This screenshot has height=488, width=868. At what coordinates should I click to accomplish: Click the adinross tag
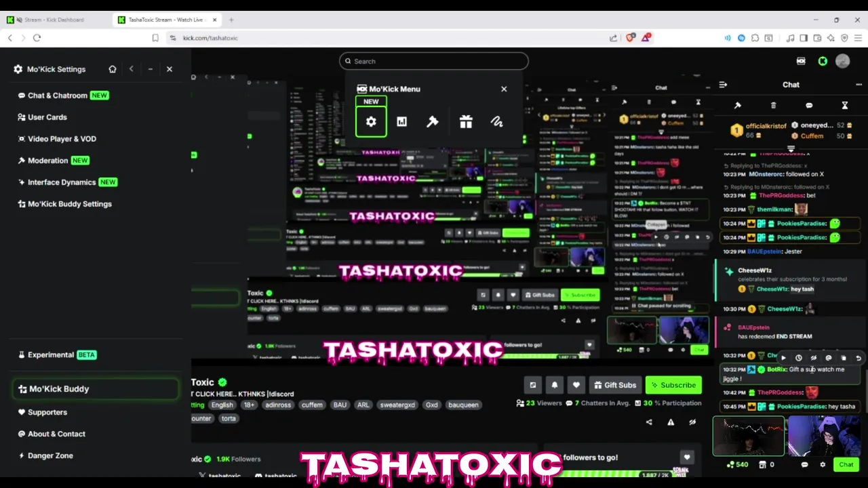pos(278,405)
